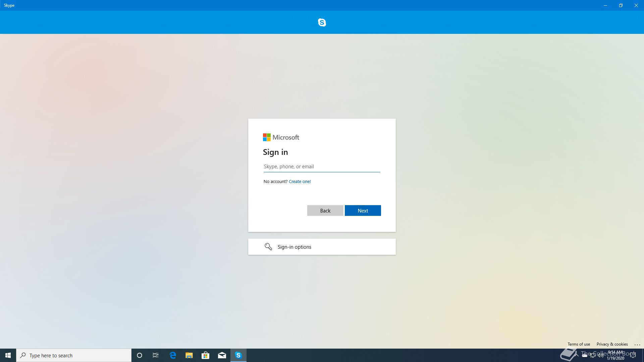The width and height of the screenshot is (644, 362).
Task: Open the Action Center notifications icon
Action: coord(633,355)
